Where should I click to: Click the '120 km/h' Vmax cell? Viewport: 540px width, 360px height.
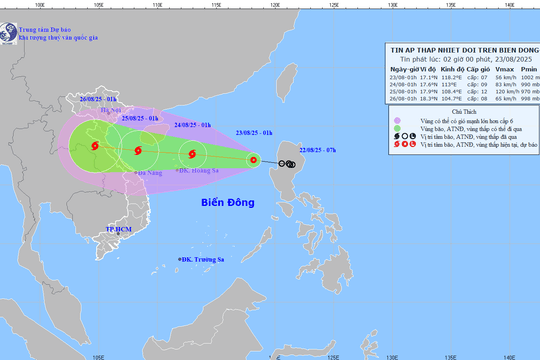coord(507,92)
